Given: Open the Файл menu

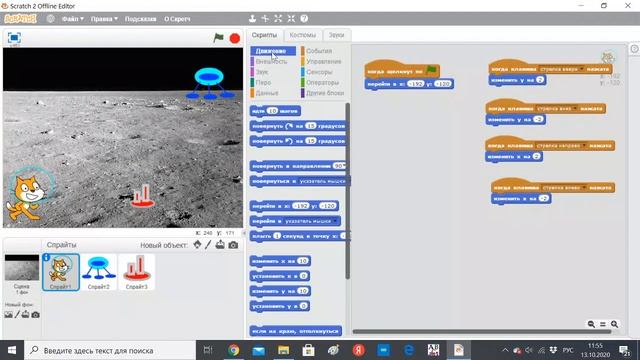Looking at the screenshot, I should 73,19.
